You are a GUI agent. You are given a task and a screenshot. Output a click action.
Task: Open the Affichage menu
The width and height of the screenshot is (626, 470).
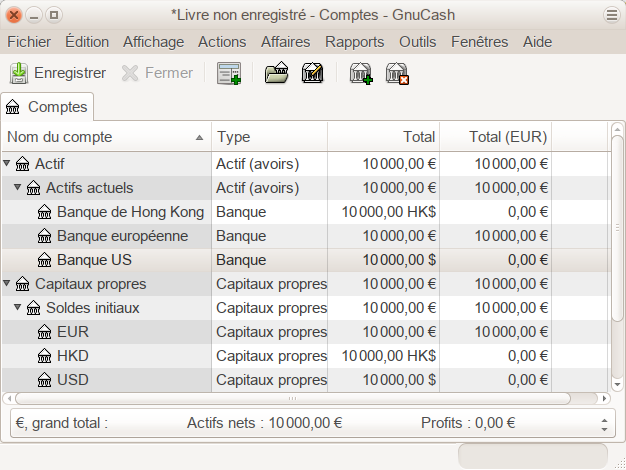tap(154, 42)
